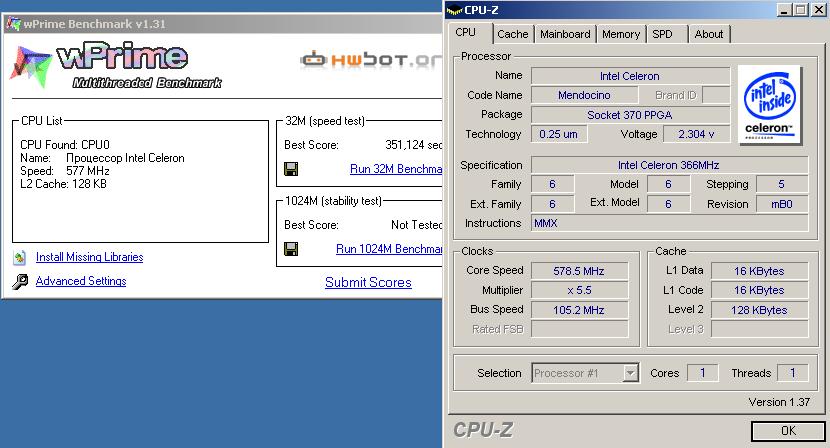
Task: Click the L1 Data value 16 KBytes
Action: pyautogui.click(x=760, y=271)
